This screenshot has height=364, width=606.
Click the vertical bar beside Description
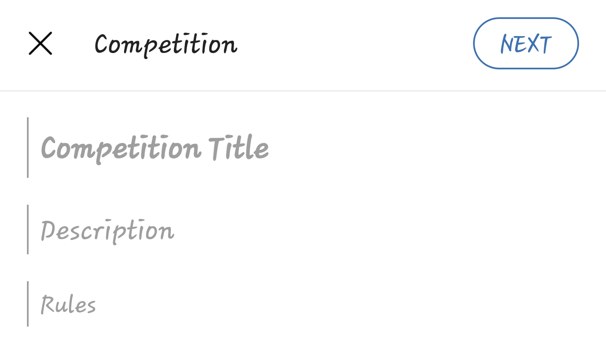[x=28, y=229]
